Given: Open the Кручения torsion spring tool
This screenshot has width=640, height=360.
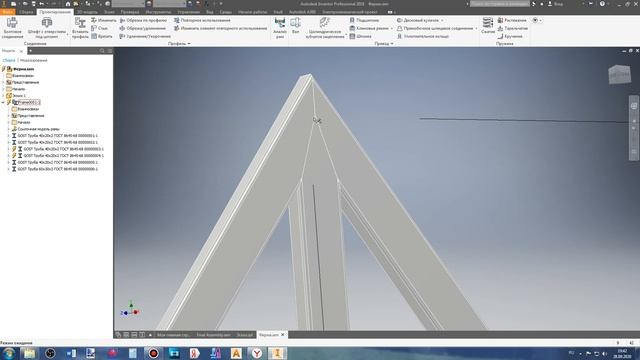Looking at the screenshot, I should [509, 36].
